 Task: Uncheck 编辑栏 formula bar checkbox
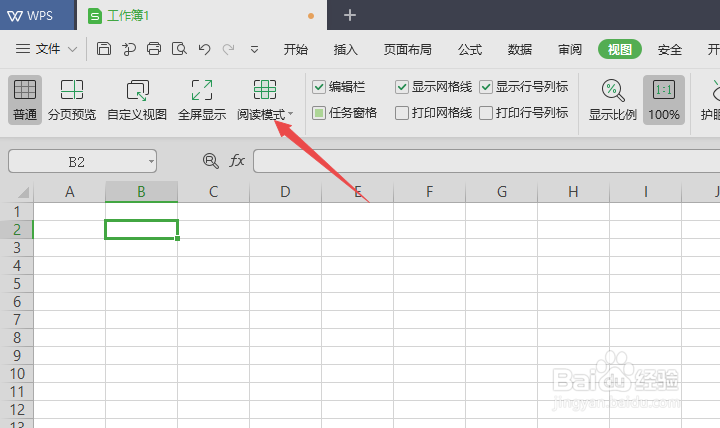pos(319,87)
